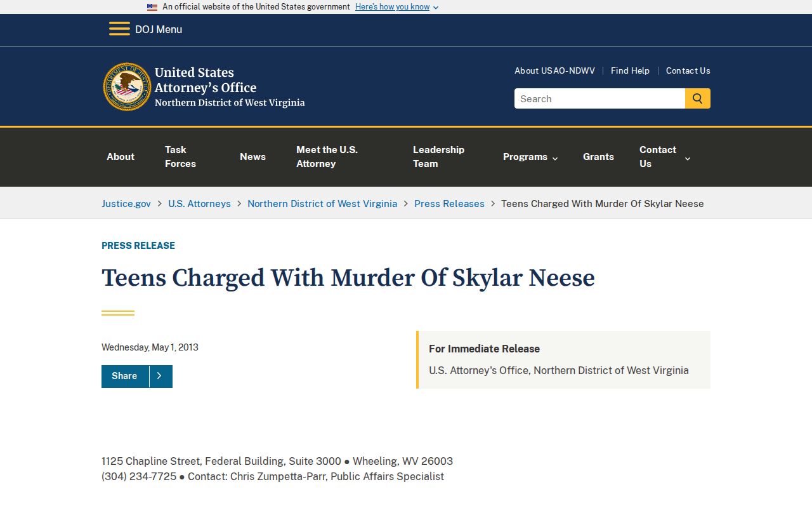Click the DOJ Menu text label
The width and height of the screenshot is (812, 508).
159,29
